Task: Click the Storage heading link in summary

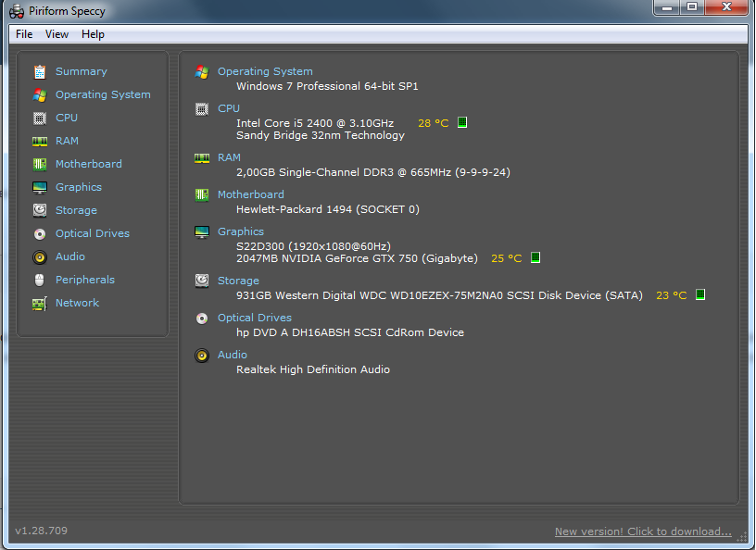Action: pyautogui.click(x=238, y=281)
